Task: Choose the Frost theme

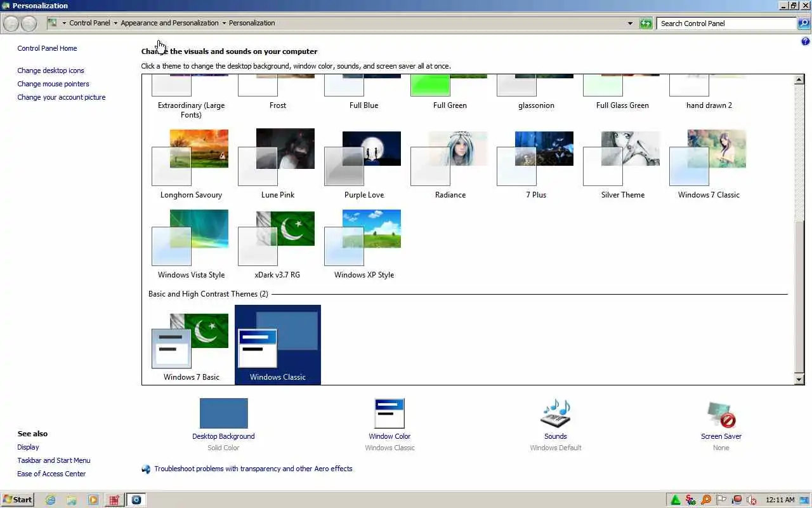Action: click(x=278, y=93)
